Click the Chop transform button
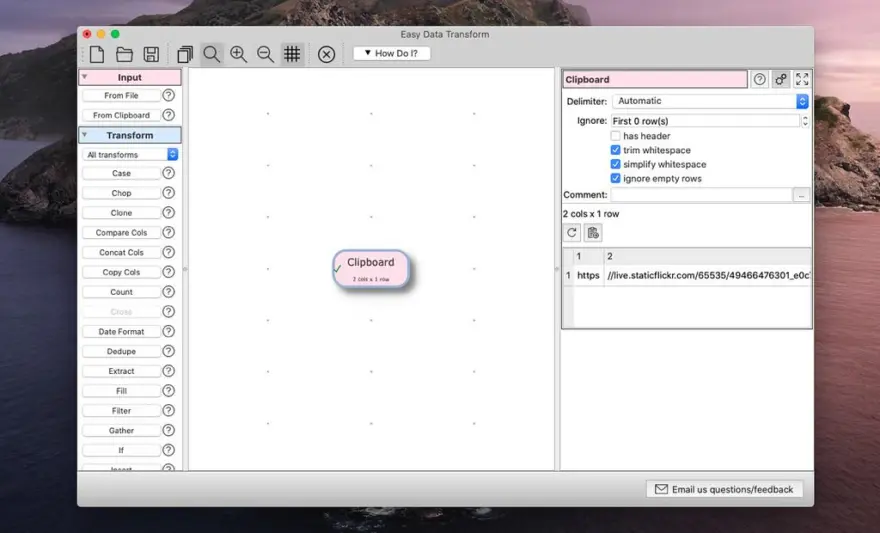The height and width of the screenshot is (533, 880). 121,193
